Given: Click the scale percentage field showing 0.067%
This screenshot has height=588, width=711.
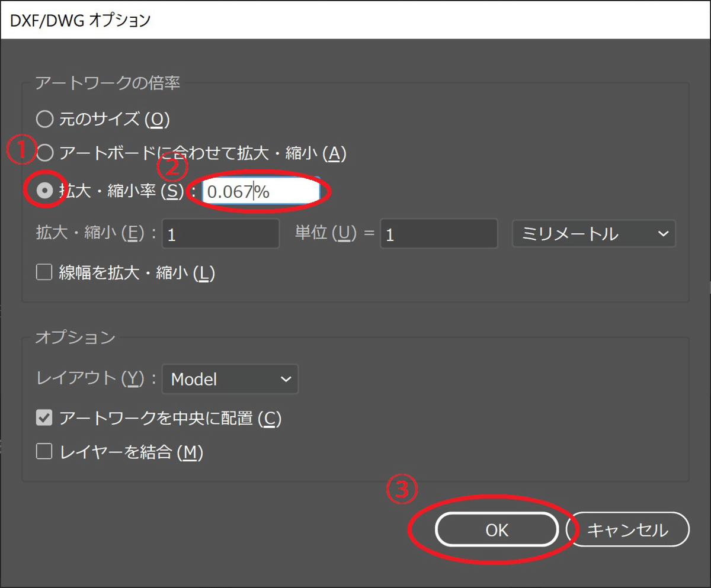Looking at the screenshot, I should coord(261,191).
